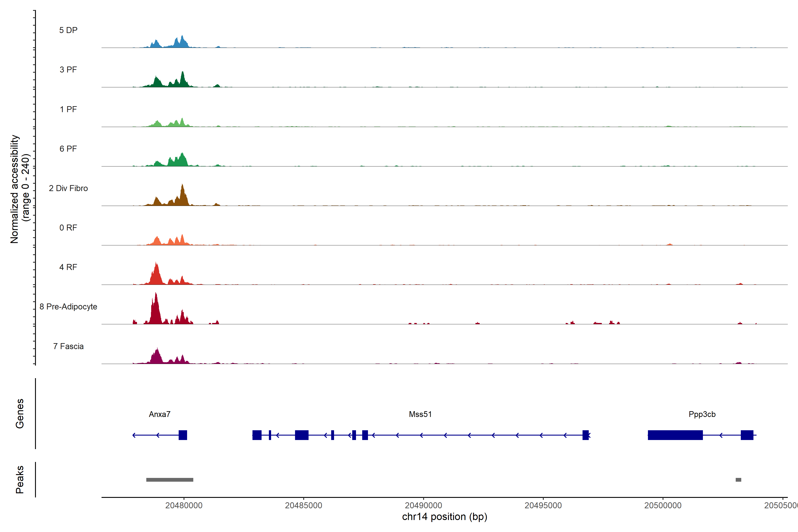Click the 2 Div Fibro label
This screenshot has height=532, width=798.
pos(68,188)
